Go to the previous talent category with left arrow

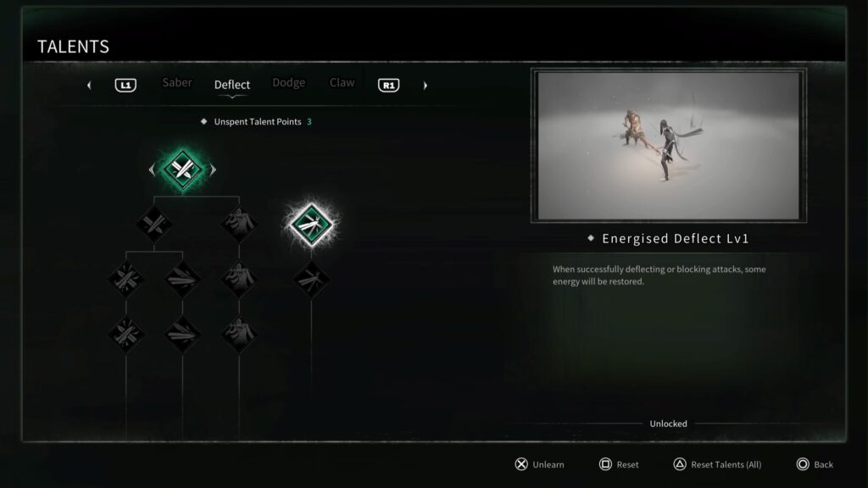89,86
